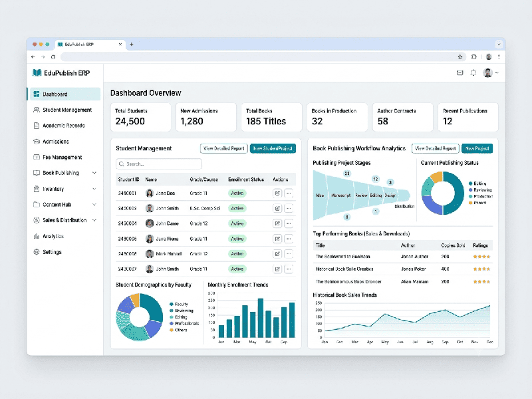Click Others legend swatch in Student Demographics
This screenshot has width=532, height=399.
(x=172, y=330)
